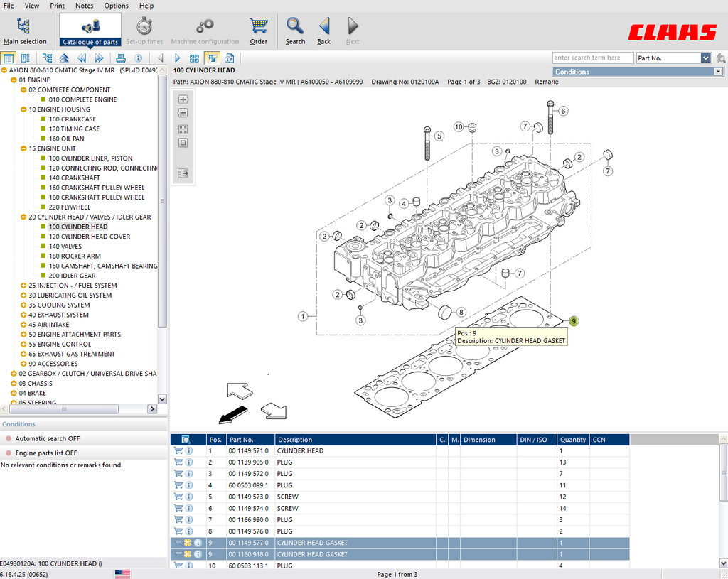Open the Order basket

pos(258,31)
